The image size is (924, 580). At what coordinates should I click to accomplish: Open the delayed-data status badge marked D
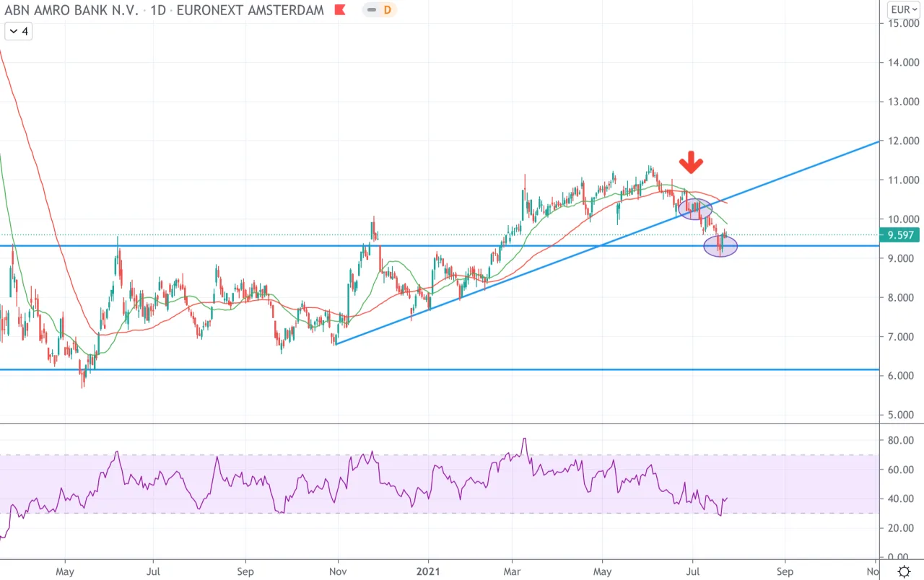tap(380, 10)
